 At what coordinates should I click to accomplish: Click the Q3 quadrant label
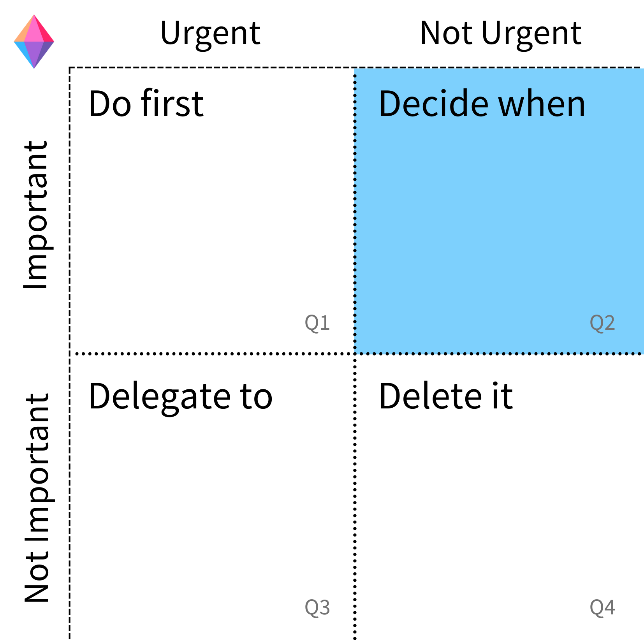pos(317,607)
